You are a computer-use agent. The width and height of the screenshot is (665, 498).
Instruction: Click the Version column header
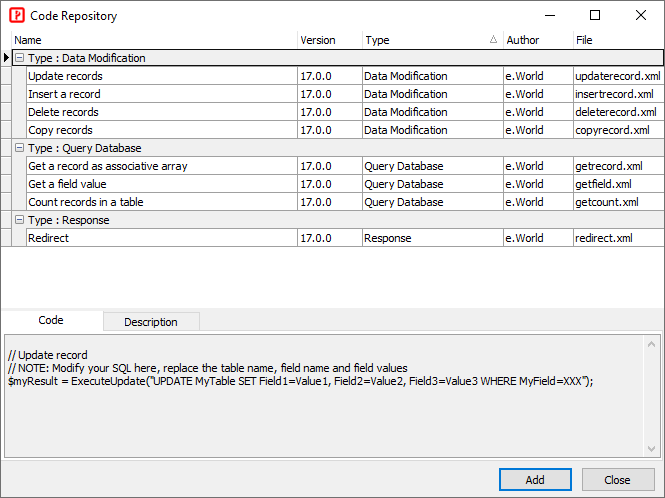click(x=328, y=40)
